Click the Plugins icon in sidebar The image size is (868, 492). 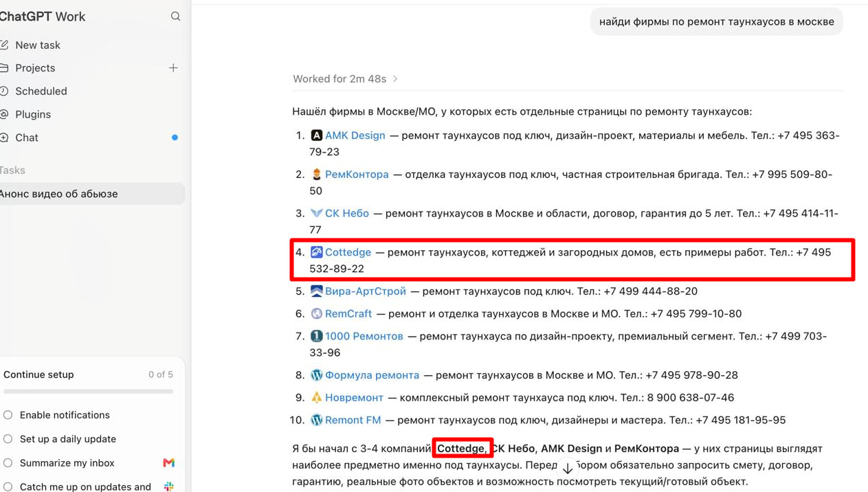click(4, 114)
